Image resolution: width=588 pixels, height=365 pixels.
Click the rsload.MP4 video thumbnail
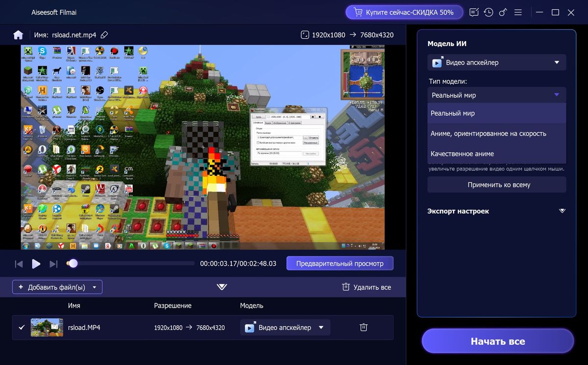(47, 327)
